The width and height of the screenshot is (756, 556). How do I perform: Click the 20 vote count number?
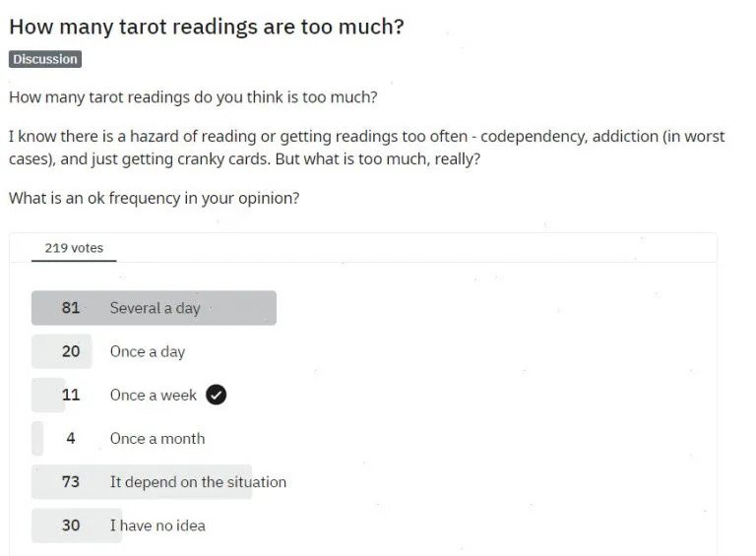click(x=71, y=351)
